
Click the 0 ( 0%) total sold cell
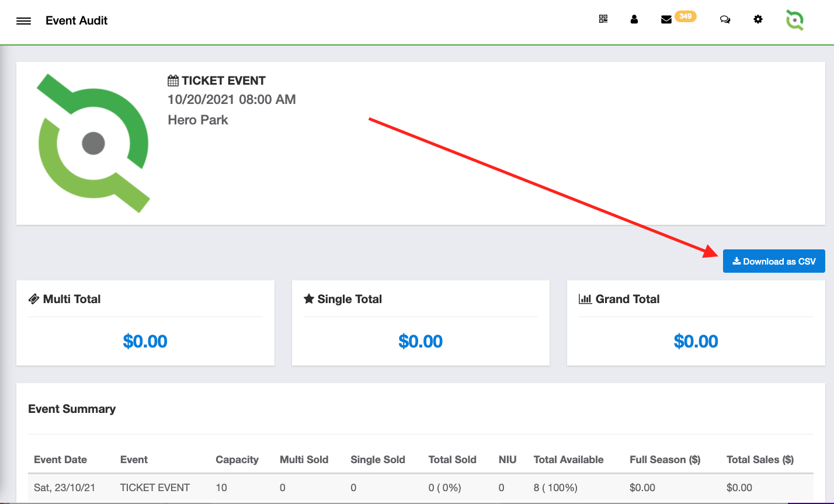click(x=444, y=487)
